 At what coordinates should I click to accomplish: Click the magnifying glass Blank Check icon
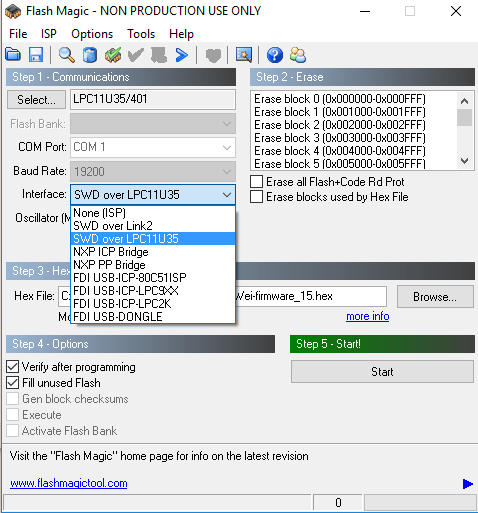[67, 55]
